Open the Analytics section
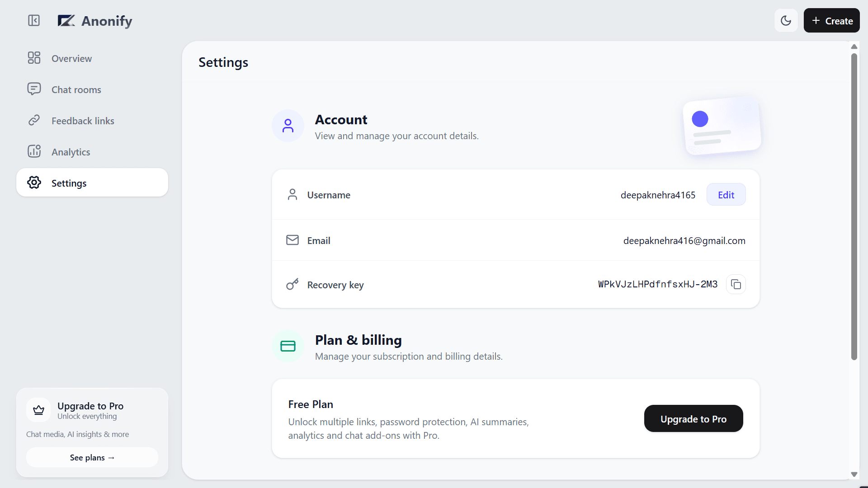Viewport: 868px width, 488px height. [92, 152]
